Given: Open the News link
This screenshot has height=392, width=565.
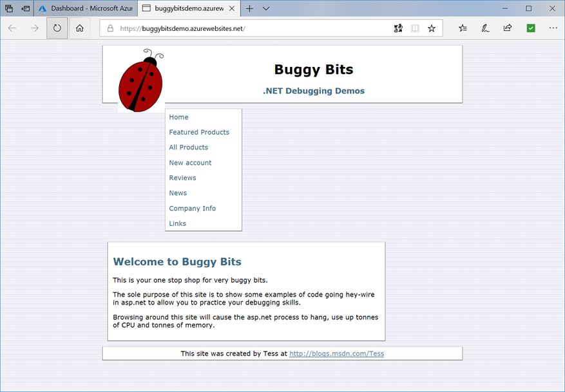Looking at the screenshot, I should 178,193.
